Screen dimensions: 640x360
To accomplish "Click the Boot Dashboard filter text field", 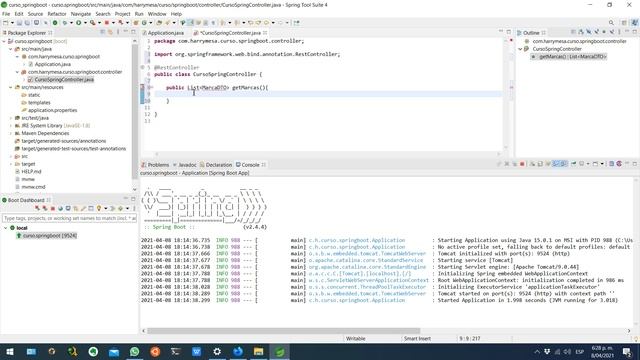I will (69, 218).
